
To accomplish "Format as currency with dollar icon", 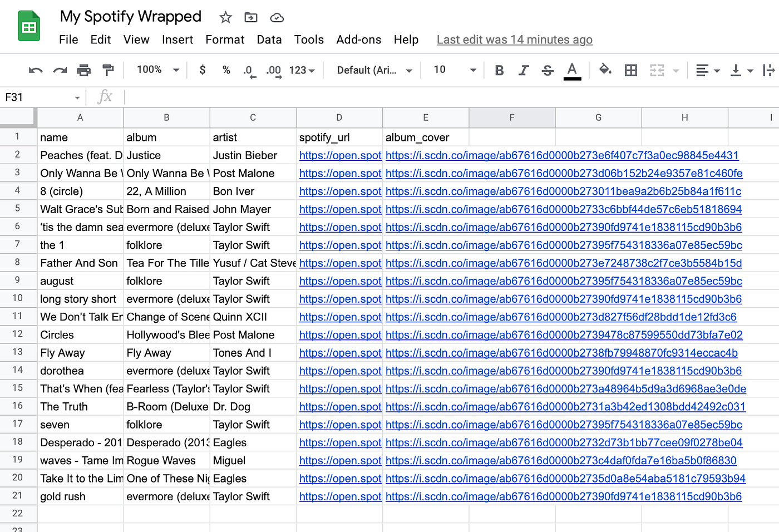I will pos(203,70).
